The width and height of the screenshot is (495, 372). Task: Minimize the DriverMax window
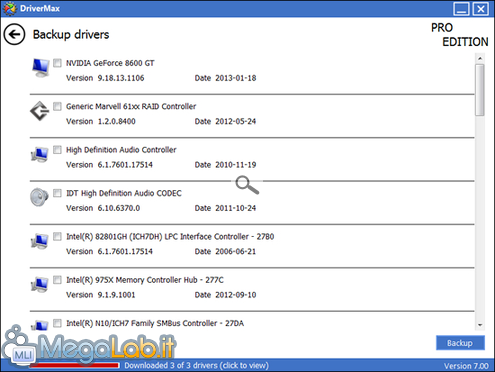point(461,9)
